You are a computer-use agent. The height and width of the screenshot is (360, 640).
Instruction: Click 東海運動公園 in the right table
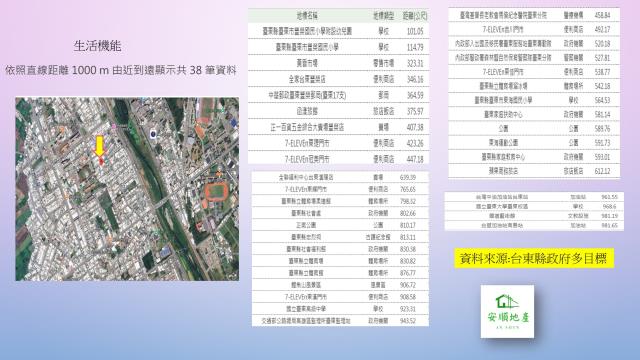point(503,143)
